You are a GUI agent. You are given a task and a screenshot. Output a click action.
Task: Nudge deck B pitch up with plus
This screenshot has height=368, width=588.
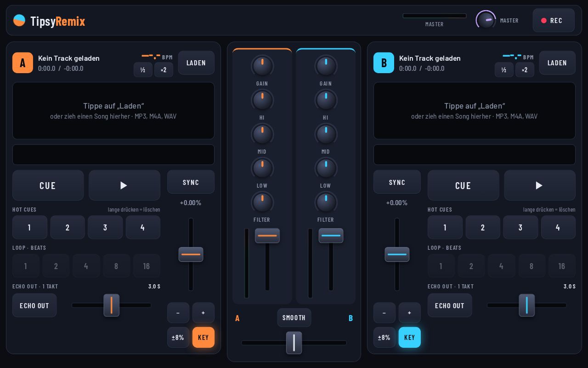tap(410, 313)
